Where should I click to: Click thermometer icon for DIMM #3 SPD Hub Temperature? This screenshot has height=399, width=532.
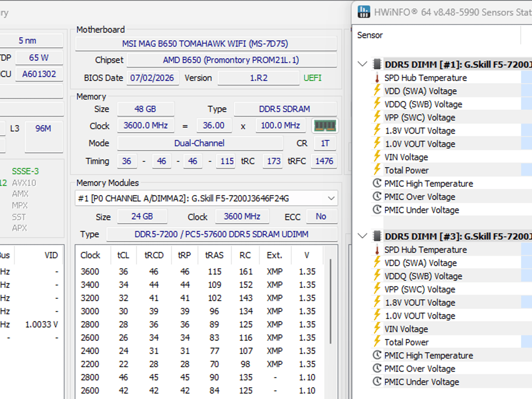(377, 250)
